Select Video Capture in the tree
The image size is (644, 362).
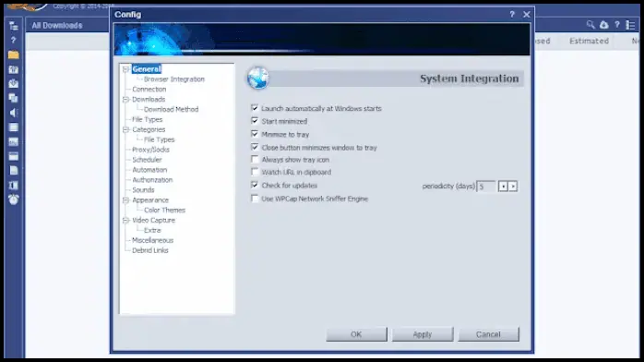coord(153,220)
